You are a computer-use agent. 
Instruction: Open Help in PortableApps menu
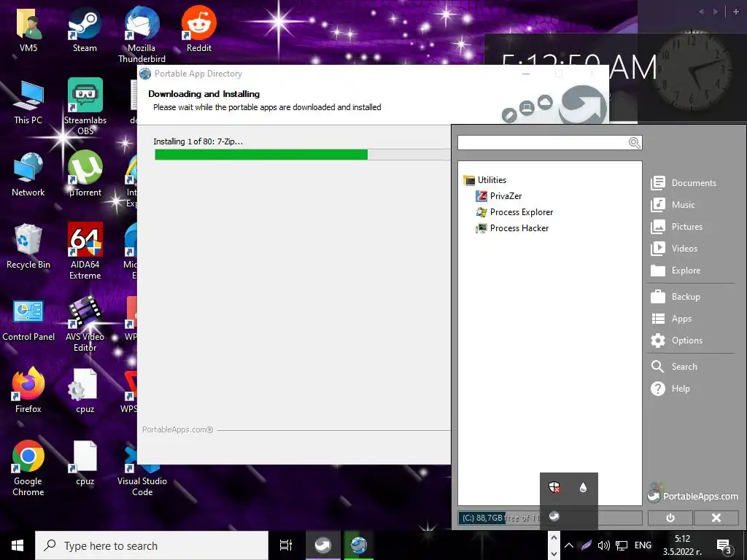pos(670,389)
